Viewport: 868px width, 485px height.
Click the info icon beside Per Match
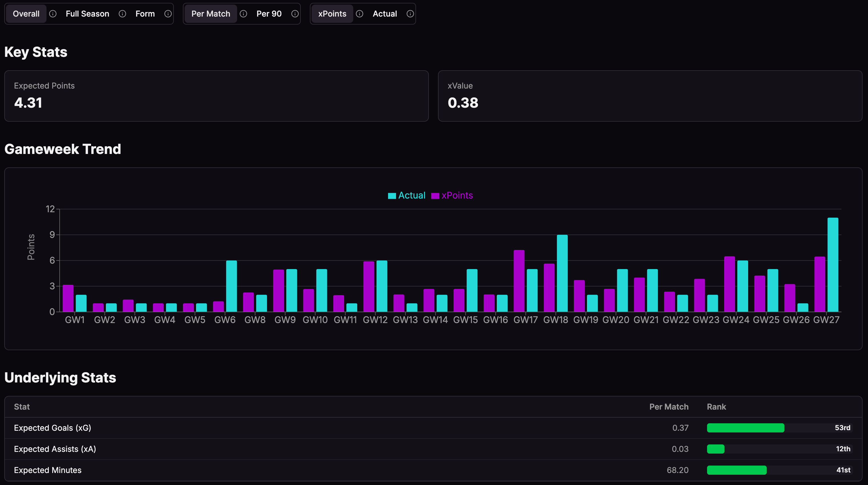point(243,14)
